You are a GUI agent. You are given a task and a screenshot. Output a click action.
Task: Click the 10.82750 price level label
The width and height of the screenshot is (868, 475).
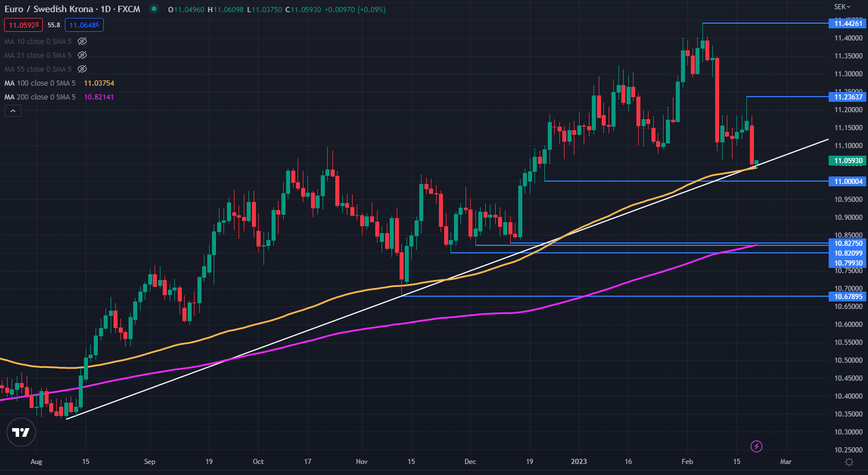pyautogui.click(x=848, y=244)
